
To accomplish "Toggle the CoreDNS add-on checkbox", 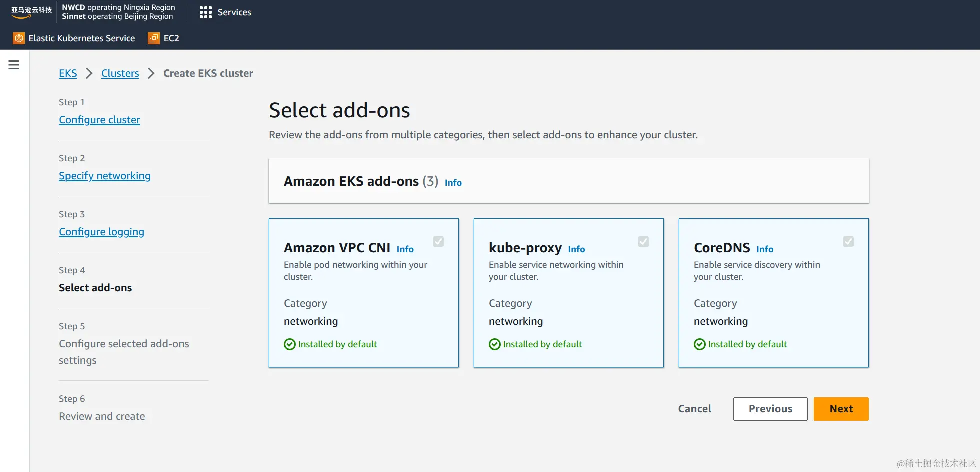I will [x=848, y=242].
